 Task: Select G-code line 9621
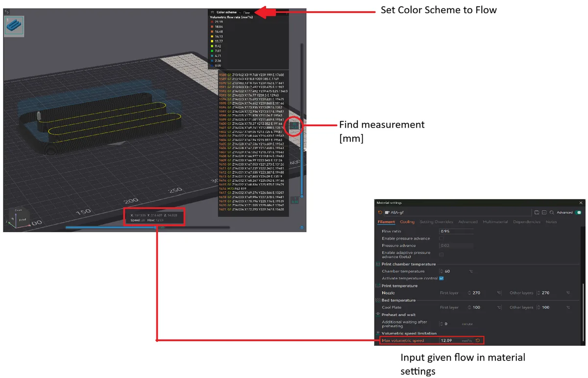pyautogui.click(x=251, y=209)
